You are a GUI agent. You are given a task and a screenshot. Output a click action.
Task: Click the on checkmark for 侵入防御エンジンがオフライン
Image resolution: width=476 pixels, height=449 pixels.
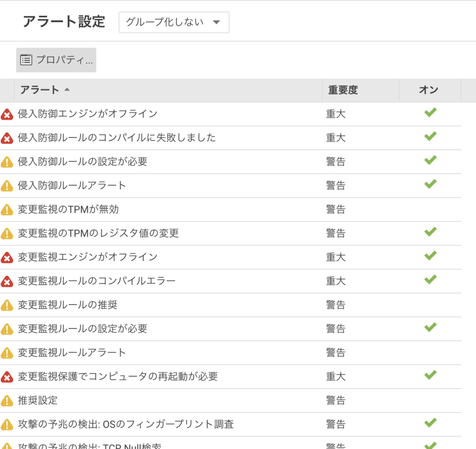click(430, 112)
